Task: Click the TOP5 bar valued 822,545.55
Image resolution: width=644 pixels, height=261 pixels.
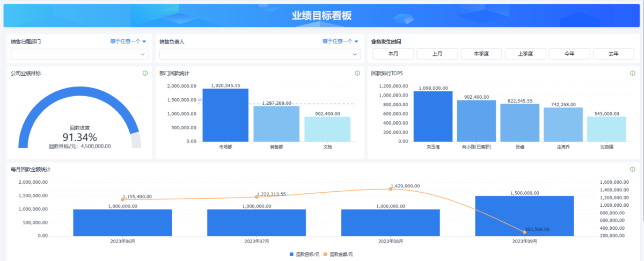Action: [520, 123]
